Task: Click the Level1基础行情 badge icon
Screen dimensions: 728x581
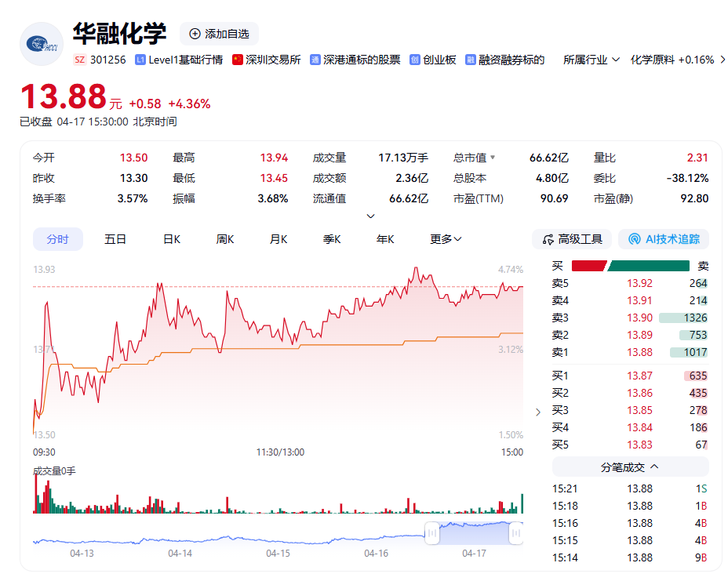Action: tap(140, 60)
